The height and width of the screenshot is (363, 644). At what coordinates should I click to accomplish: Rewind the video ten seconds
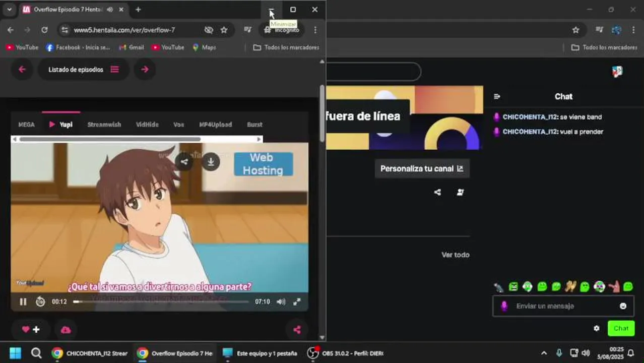[40, 301]
